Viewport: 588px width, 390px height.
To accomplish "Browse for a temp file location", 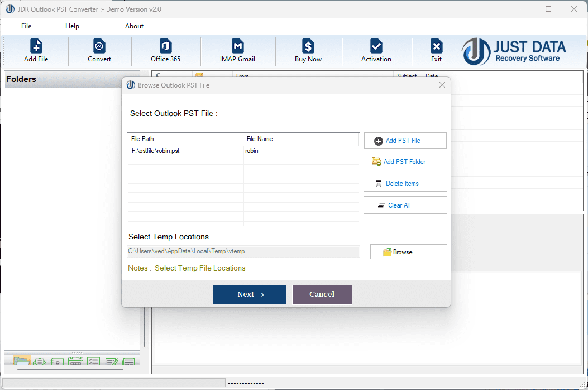I will (x=408, y=252).
